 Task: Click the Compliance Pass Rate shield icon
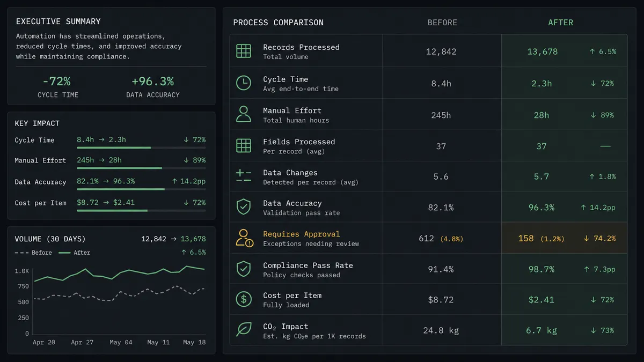[244, 269]
